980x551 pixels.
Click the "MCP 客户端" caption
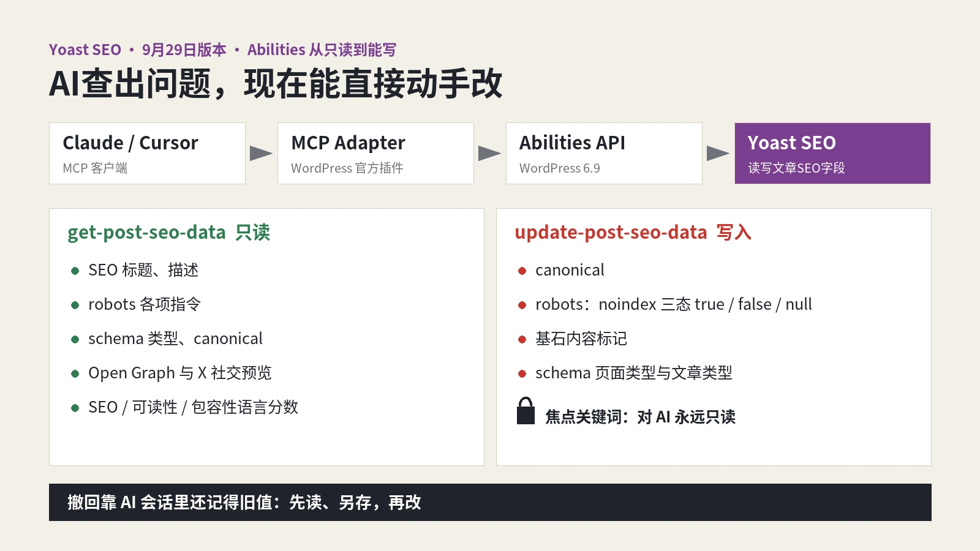pos(95,168)
